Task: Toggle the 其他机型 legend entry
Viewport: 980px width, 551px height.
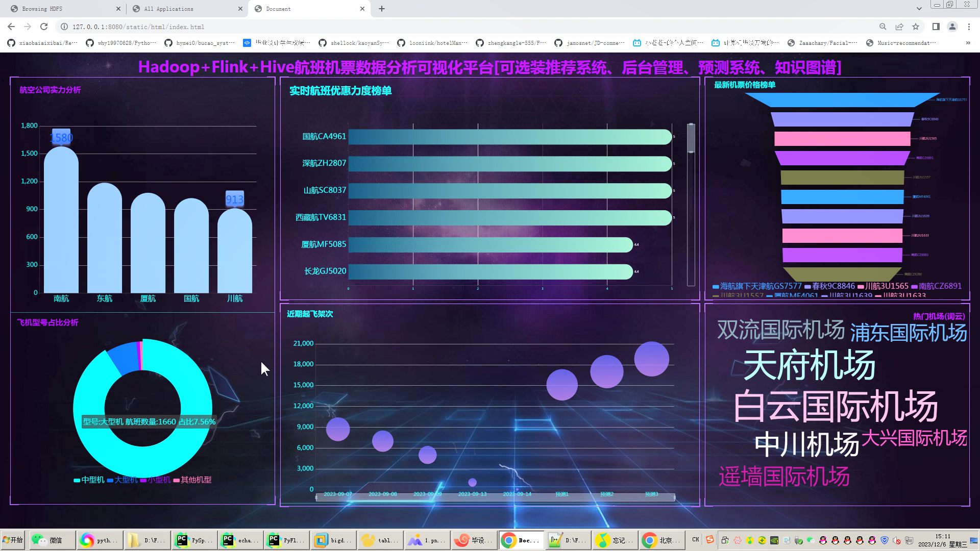Action: (x=192, y=480)
